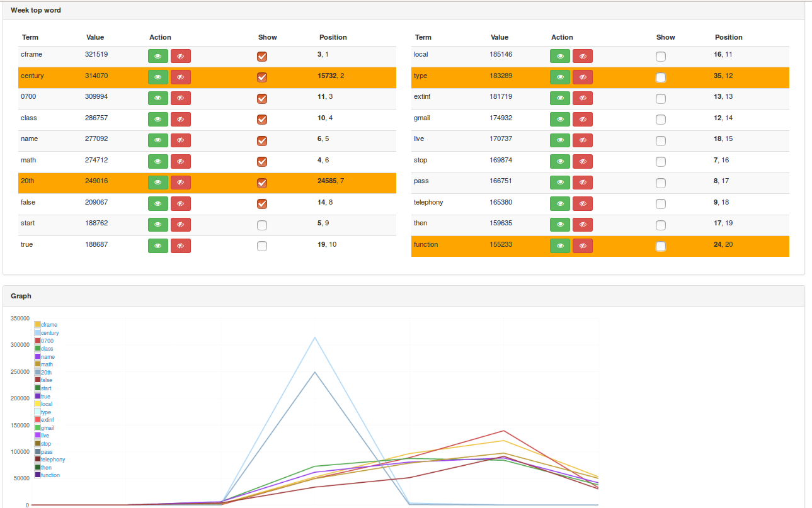Enable the Show checkbox for start
This screenshot has width=812, height=508.
[x=262, y=225]
